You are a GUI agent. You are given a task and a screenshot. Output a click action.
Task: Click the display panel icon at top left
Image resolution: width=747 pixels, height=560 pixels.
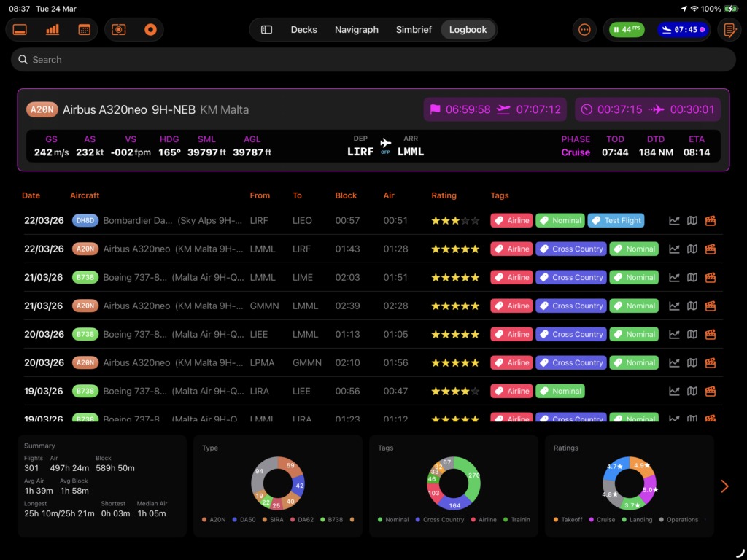[x=20, y=30]
